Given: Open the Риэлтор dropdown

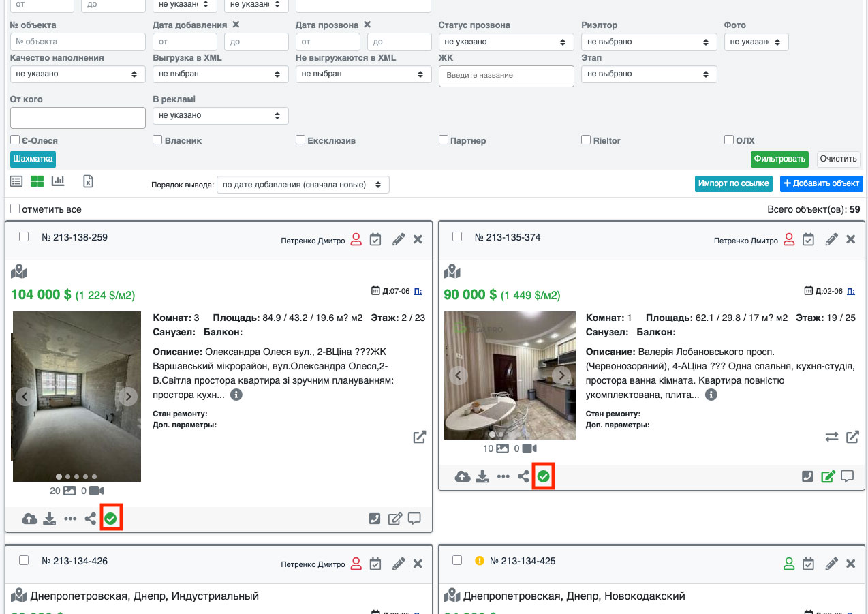Looking at the screenshot, I should [x=649, y=42].
